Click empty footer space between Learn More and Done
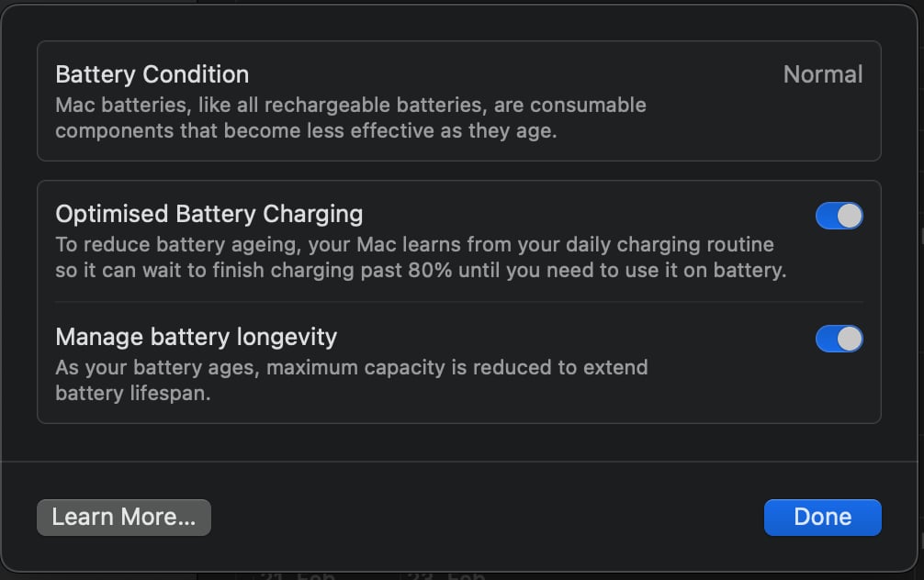The image size is (924, 580). click(x=487, y=518)
